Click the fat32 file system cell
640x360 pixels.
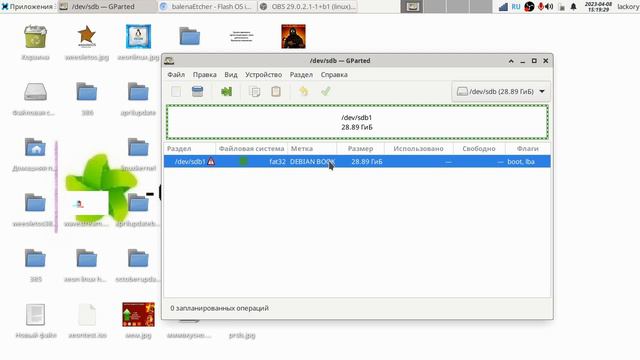click(278, 162)
